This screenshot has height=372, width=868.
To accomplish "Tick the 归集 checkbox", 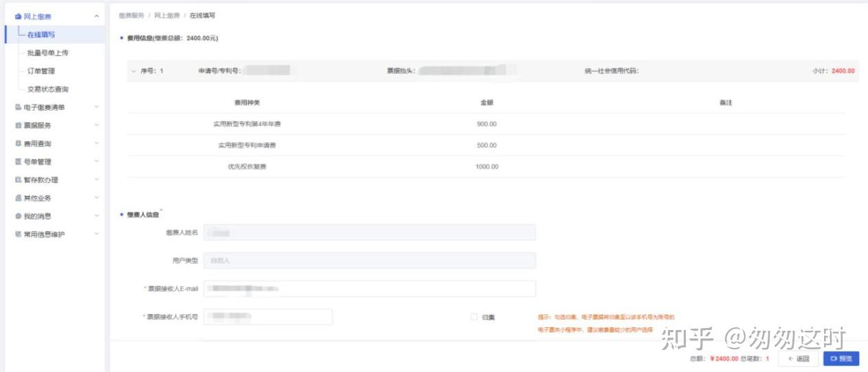I will (x=473, y=317).
